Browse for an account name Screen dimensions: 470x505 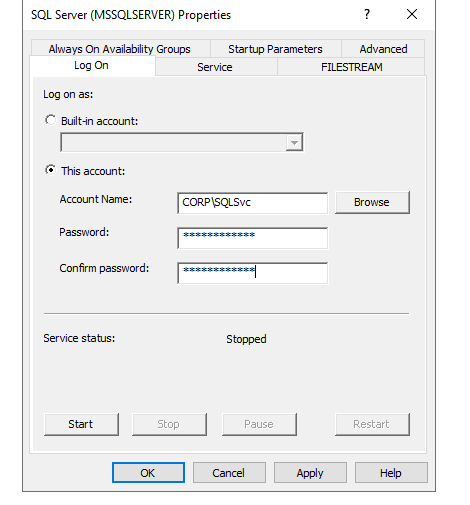click(372, 202)
